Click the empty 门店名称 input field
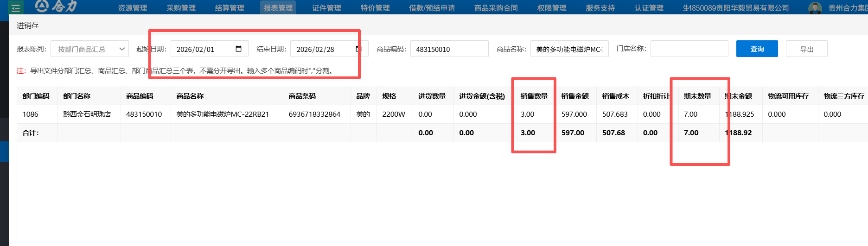The width and height of the screenshot is (868, 246). (689, 49)
